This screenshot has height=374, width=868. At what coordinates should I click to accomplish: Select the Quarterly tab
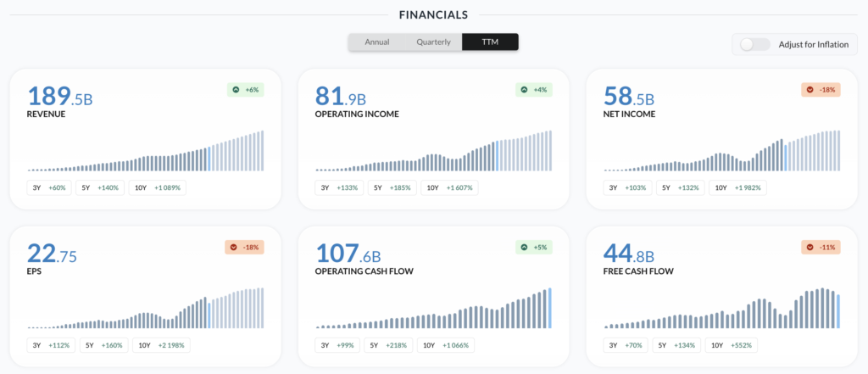point(433,42)
